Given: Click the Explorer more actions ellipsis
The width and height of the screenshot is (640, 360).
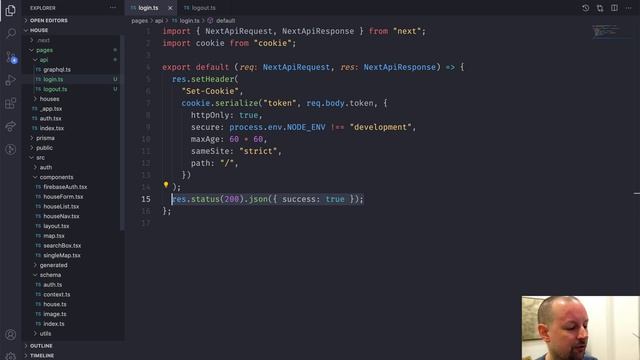Looking at the screenshot, I should pos(113,8).
